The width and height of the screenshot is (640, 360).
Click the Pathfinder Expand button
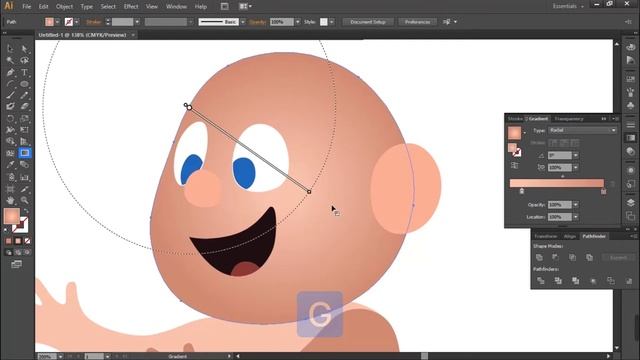tap(619, 258)
